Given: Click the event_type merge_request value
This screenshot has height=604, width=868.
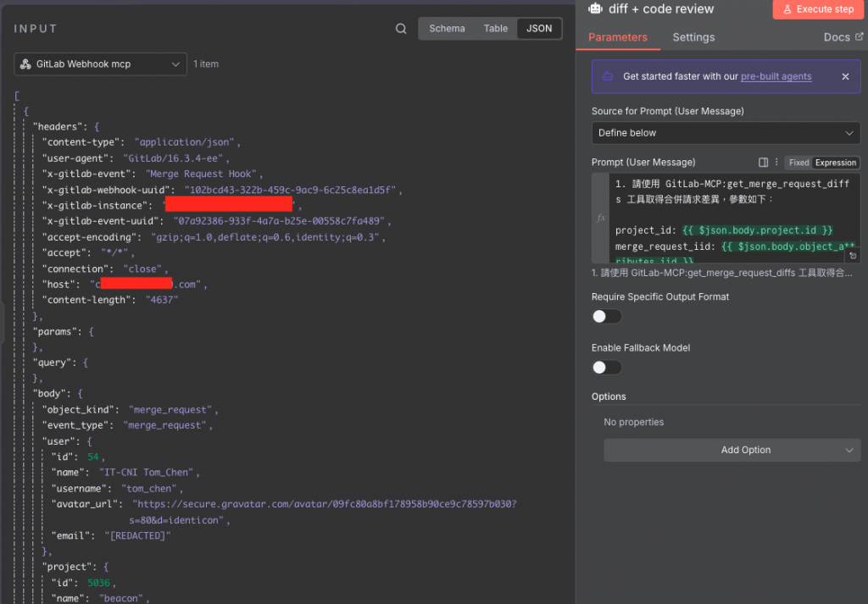Looking at the screenshot, I should click(164, 425).
